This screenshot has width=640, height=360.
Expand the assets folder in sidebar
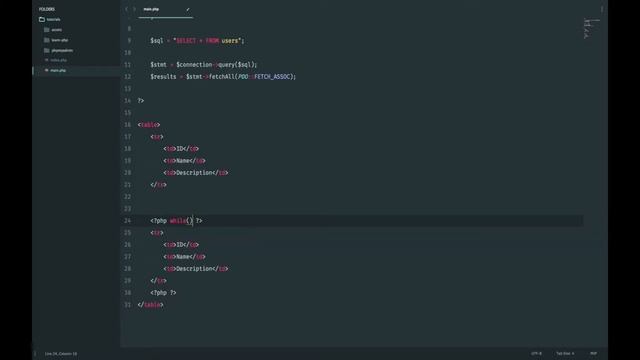point(53,30)
